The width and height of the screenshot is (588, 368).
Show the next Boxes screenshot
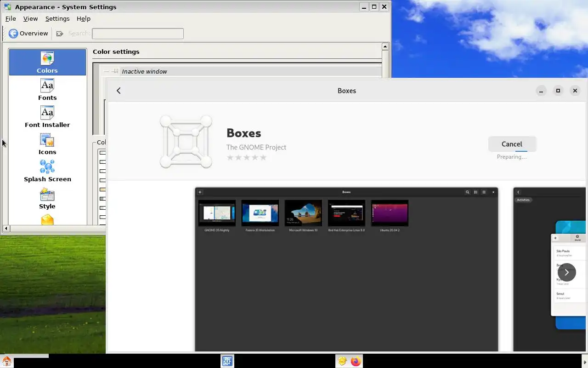click(x=566, y=272)
